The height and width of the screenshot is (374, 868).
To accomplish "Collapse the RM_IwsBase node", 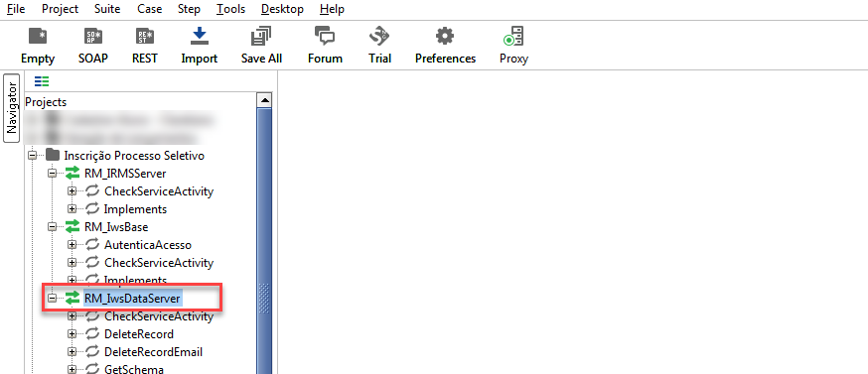I will 52,227.
